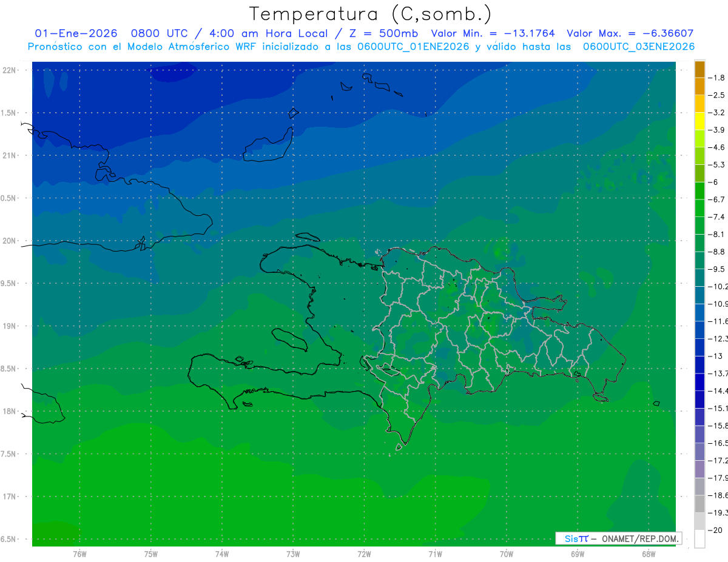Click the '21N' latitude axis label
The height and width of the screenshot is (562, 728).
click(x=10, y=156)
